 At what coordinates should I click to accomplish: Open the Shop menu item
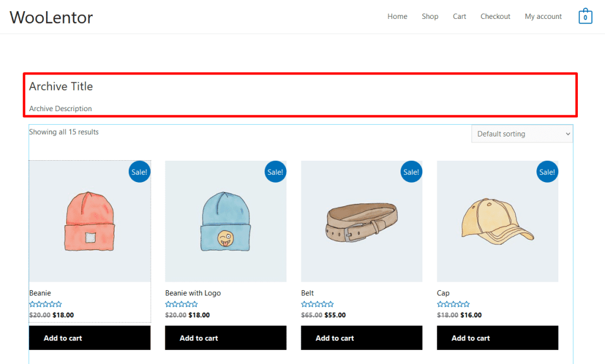pos(430,17)
